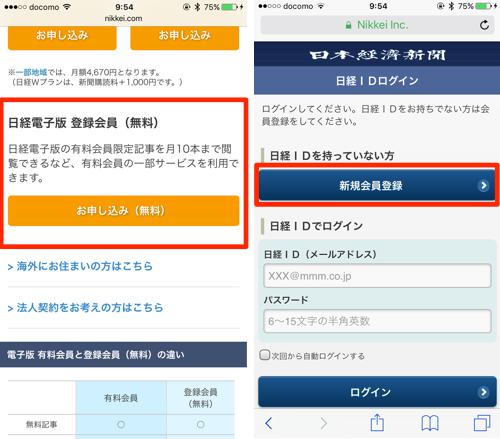Check 次回から自動ログインする checkbox
The width and height of the screenshot is (500, 439).
[265, 355]
